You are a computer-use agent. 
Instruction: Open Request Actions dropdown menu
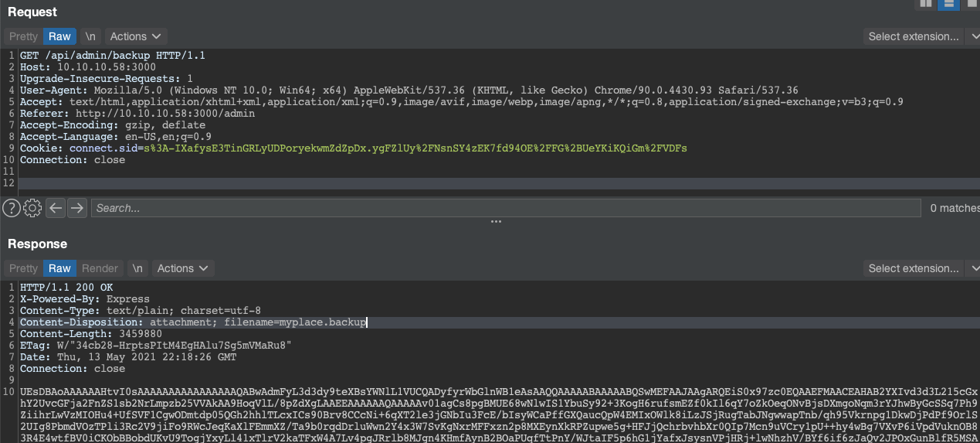135,36
